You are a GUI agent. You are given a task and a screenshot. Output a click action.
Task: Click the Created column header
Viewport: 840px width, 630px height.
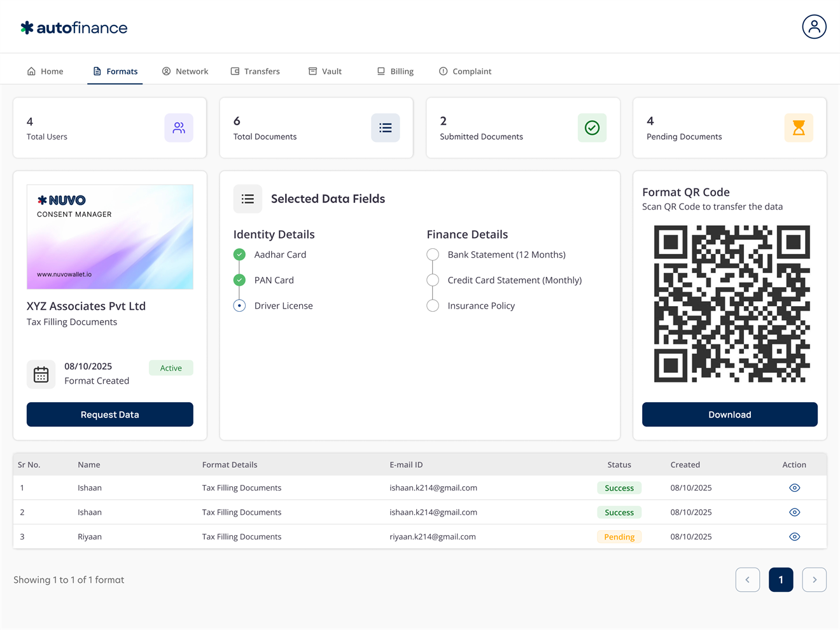point(685,465)
